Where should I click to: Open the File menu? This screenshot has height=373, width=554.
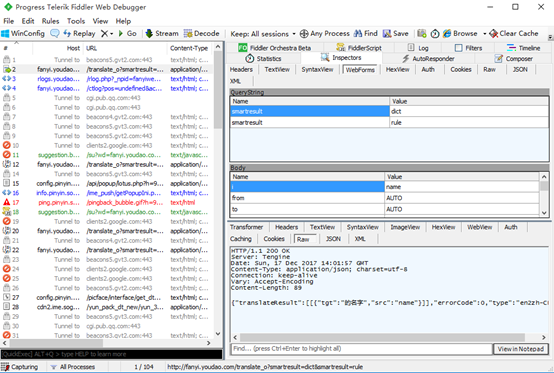[8, 21]
